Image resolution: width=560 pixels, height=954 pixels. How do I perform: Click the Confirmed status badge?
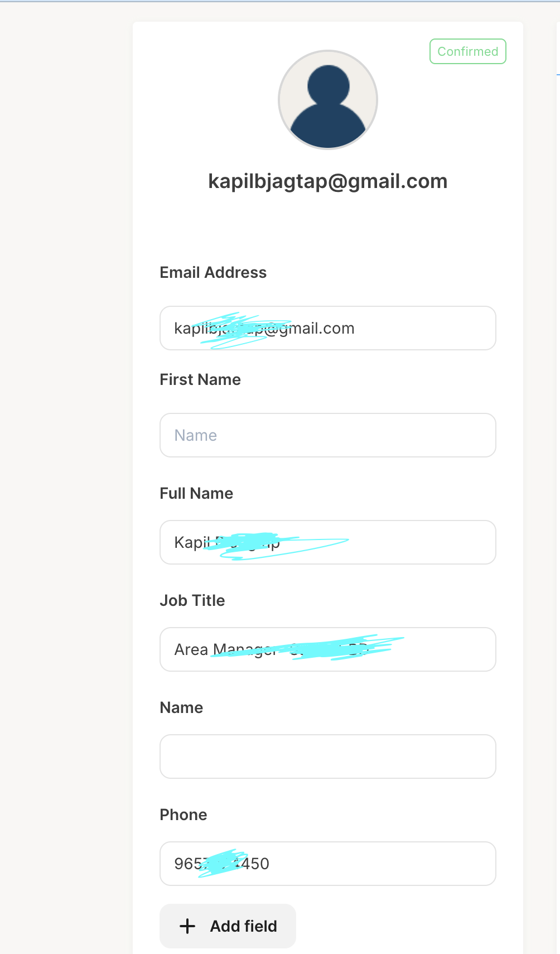(x=468, y=51)
